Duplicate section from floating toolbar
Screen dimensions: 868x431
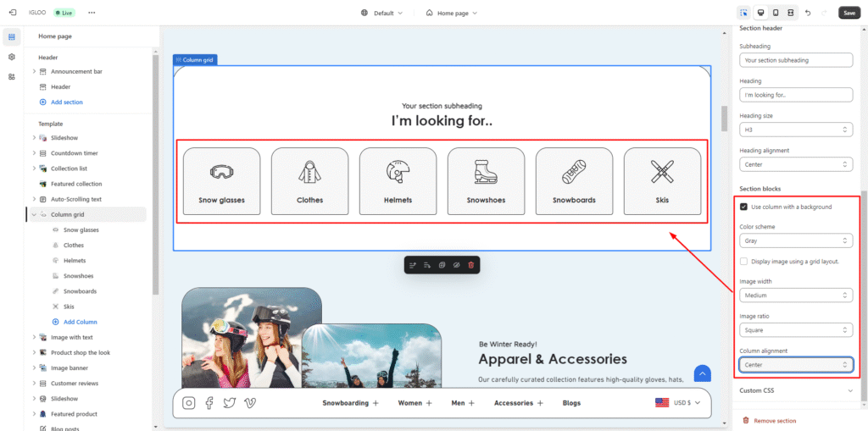(x=442, y=265)
